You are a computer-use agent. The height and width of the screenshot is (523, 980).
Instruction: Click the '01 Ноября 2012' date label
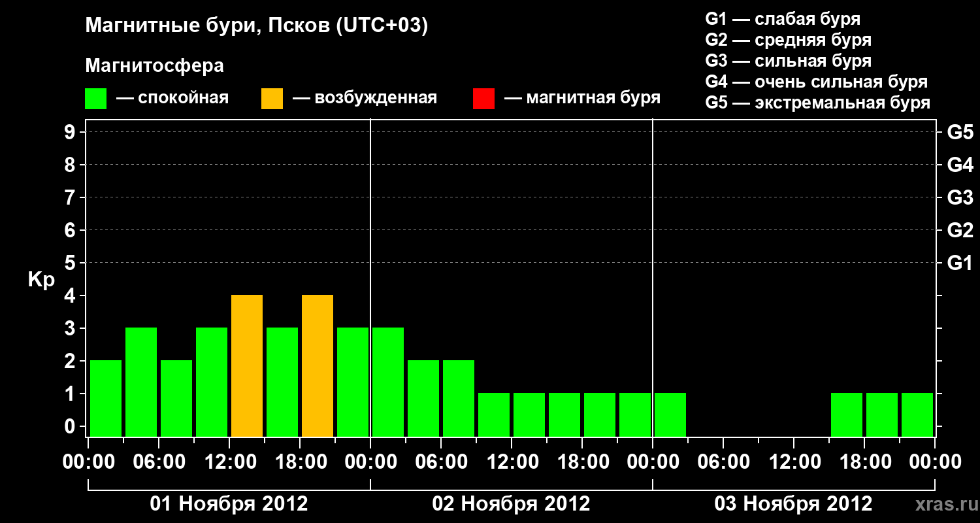tap(229, 503)
